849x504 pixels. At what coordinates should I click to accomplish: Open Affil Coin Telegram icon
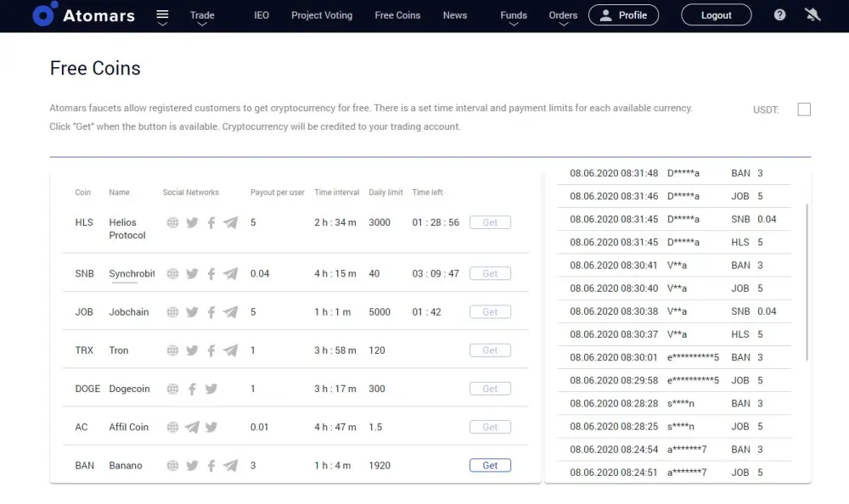click(x=192, y=428)
